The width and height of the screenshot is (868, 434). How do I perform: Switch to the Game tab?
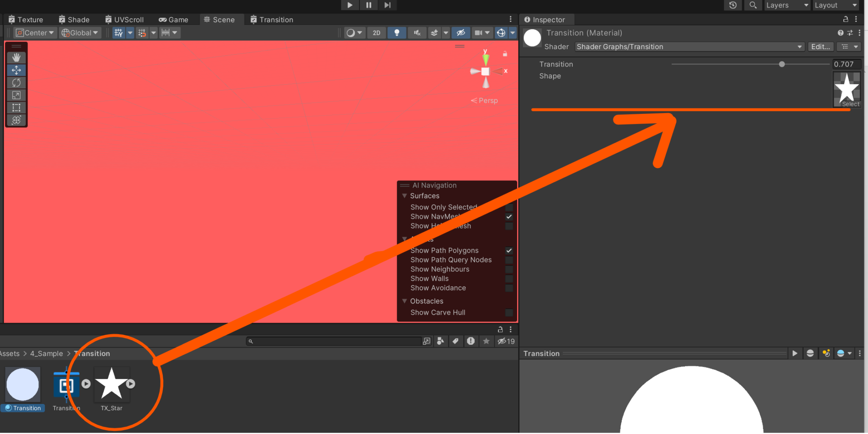pos(173,19)
